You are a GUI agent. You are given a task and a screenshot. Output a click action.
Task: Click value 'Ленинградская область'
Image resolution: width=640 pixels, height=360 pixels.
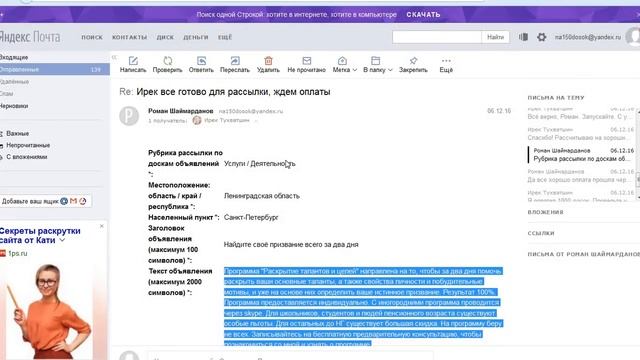click(x=262, y=196)
